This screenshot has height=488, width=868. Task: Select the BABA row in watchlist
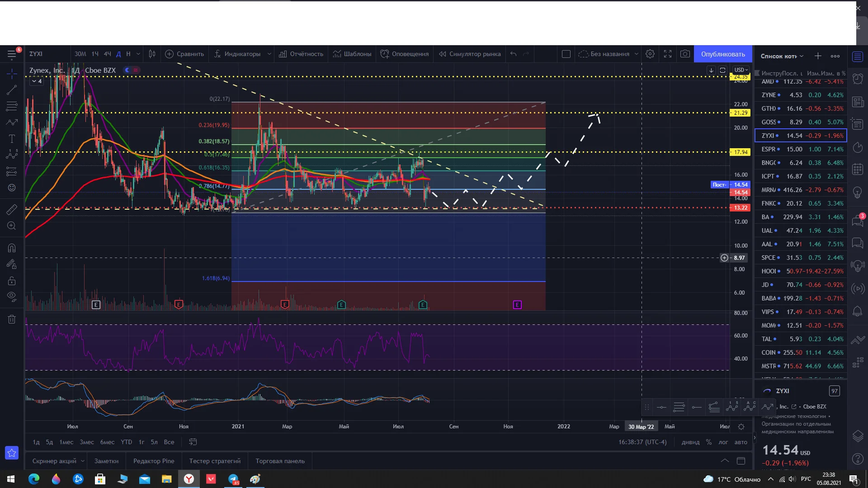point(801,298)
